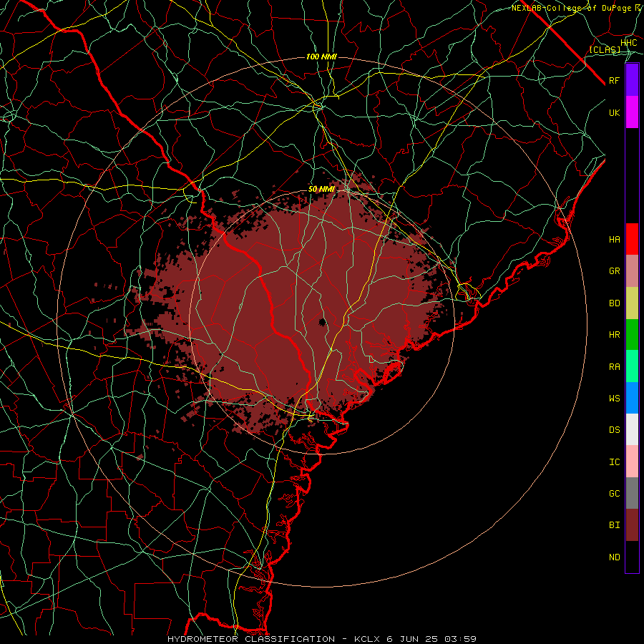Click the WS blue legend swatch
644x644 pixels.
pos(632,398)
